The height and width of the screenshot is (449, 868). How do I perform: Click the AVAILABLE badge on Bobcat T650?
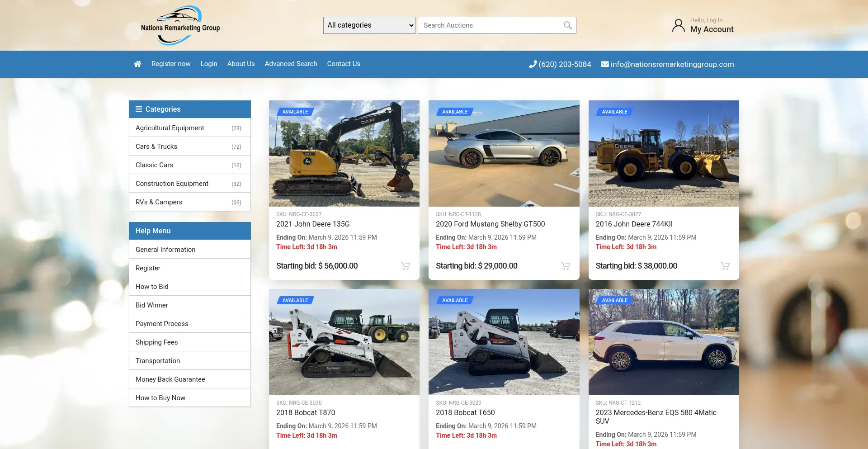pos(455,300)
